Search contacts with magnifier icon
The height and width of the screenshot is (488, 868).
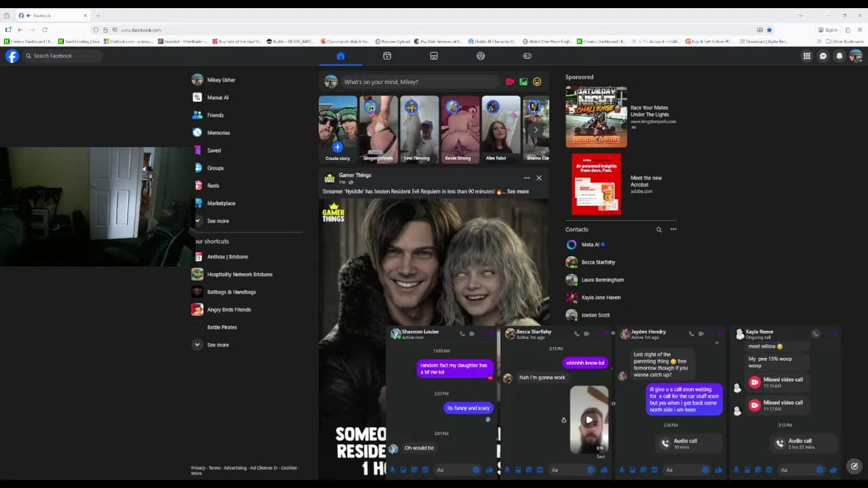tap(658, 230)
